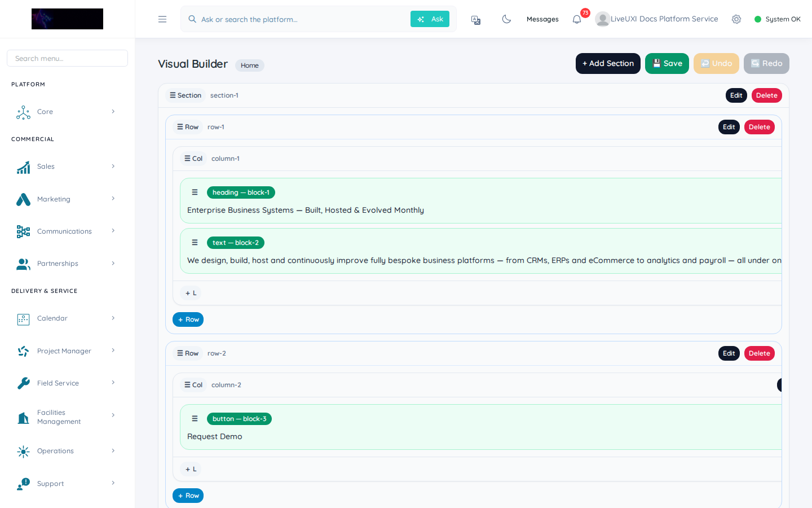Screen dimensions: 812x508
Task: Click the Undo button
Action: [716, 64]
